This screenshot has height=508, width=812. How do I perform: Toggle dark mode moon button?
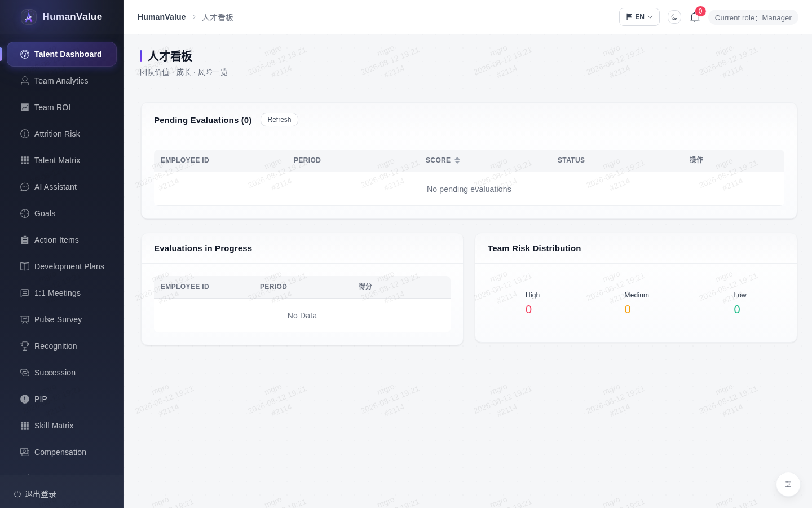[674, 17]
